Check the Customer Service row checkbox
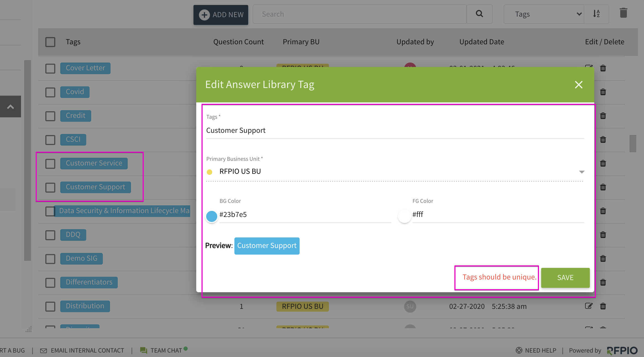Viewport: 644px width, 357px height. [x=50, y=164]
